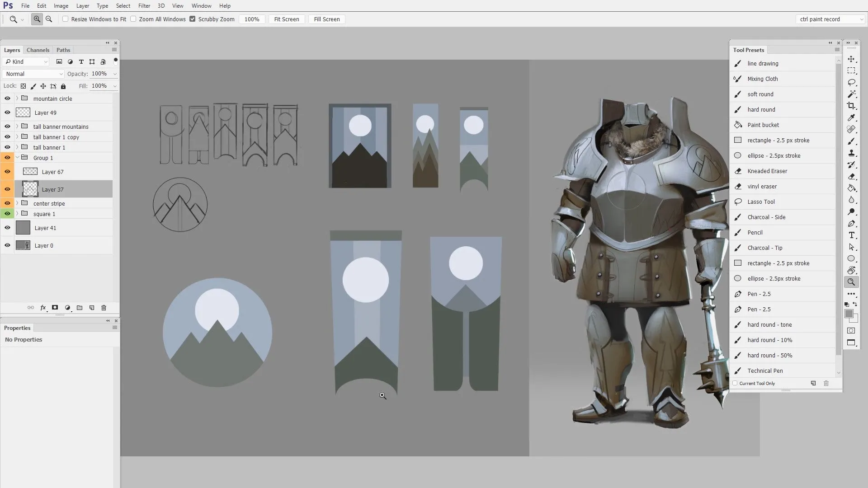Open the Normal blend mode dropdown
This screenshot has width=868, height=488.
(33, 74)
